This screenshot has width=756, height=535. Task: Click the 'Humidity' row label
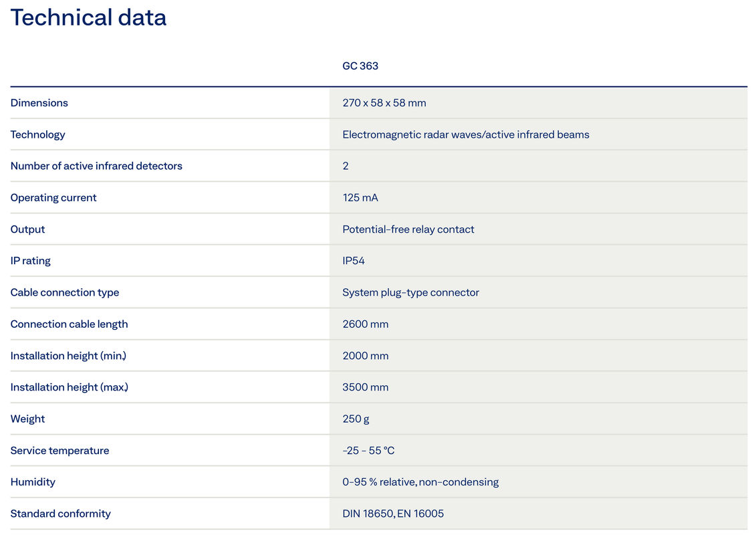[x=33, y=482]
